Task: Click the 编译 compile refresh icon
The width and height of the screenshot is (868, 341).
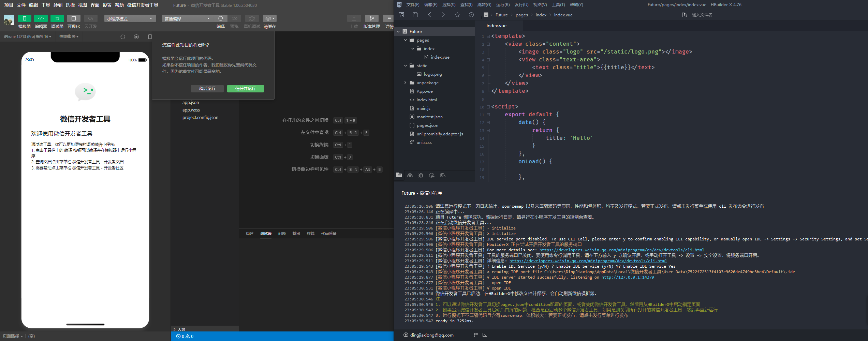Action: [221, 18]
